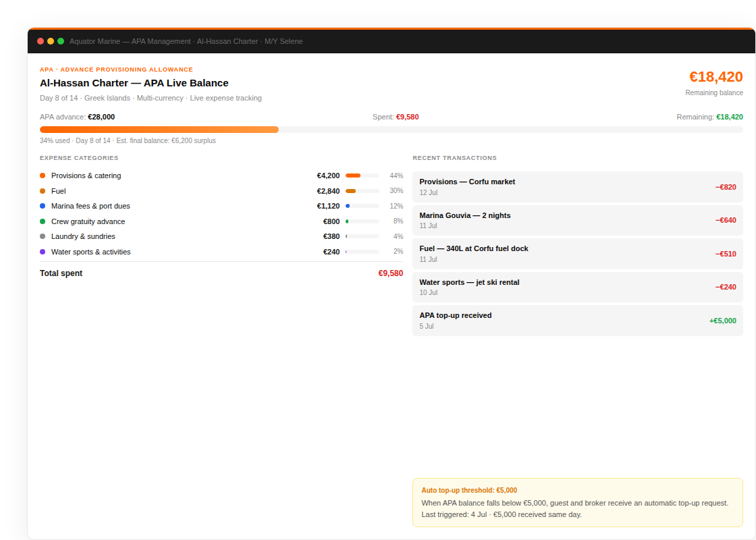
Task: Click the green maximize window dot
Action: (x=61, y=41)
